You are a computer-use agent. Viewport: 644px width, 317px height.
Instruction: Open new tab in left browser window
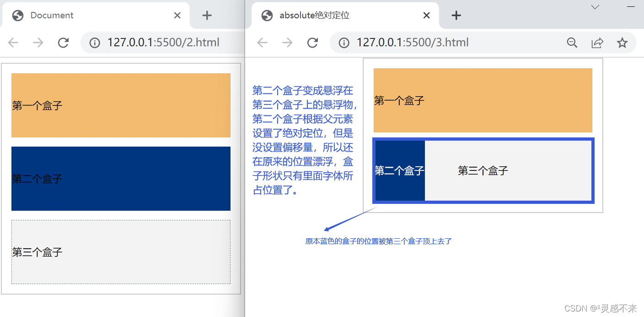pos(207,15)
